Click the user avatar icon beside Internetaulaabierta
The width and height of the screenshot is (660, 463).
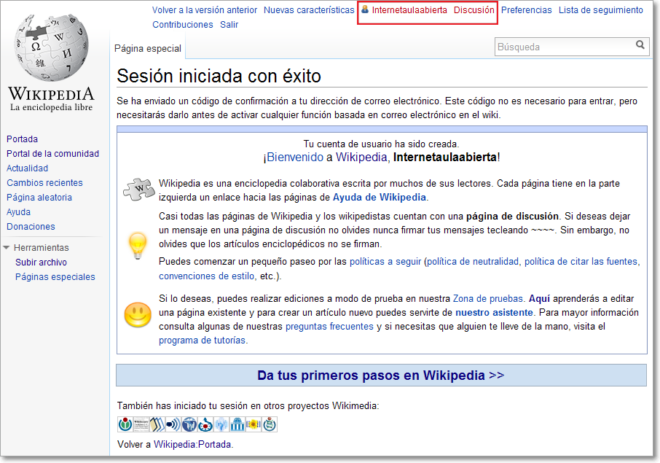pos(365,9)
